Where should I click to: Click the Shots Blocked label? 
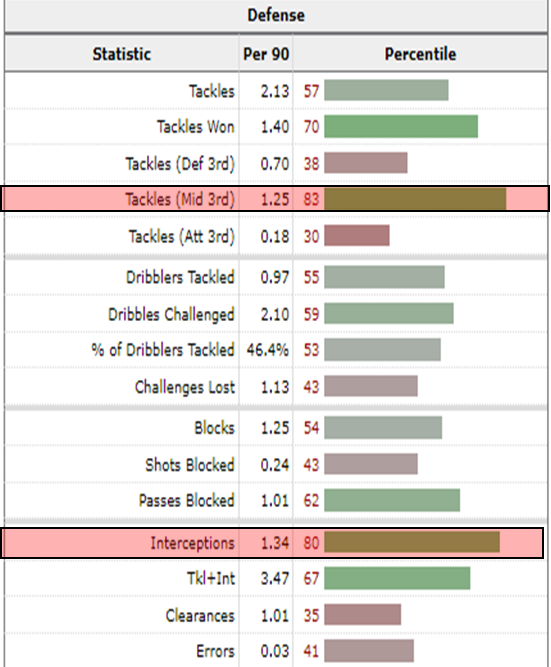[x=190, y=465]
